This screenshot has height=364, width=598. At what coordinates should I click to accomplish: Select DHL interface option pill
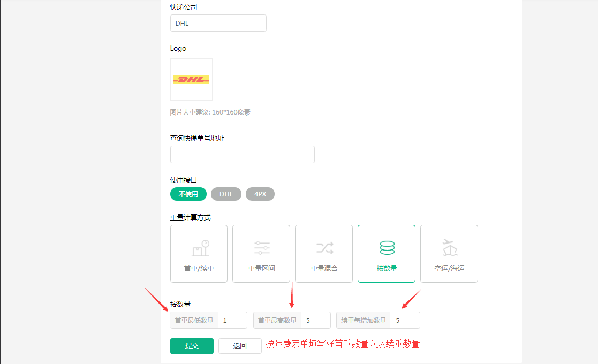tap(226, 194)
